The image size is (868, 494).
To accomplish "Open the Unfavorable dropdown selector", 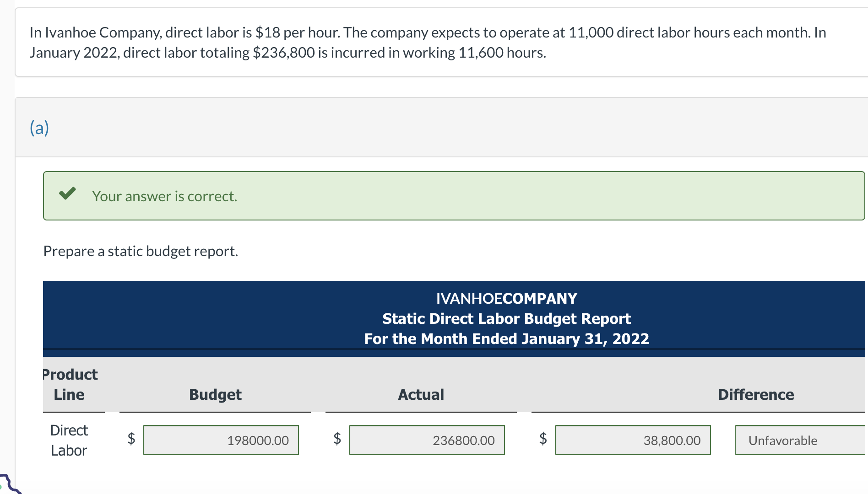I will 801,440.
